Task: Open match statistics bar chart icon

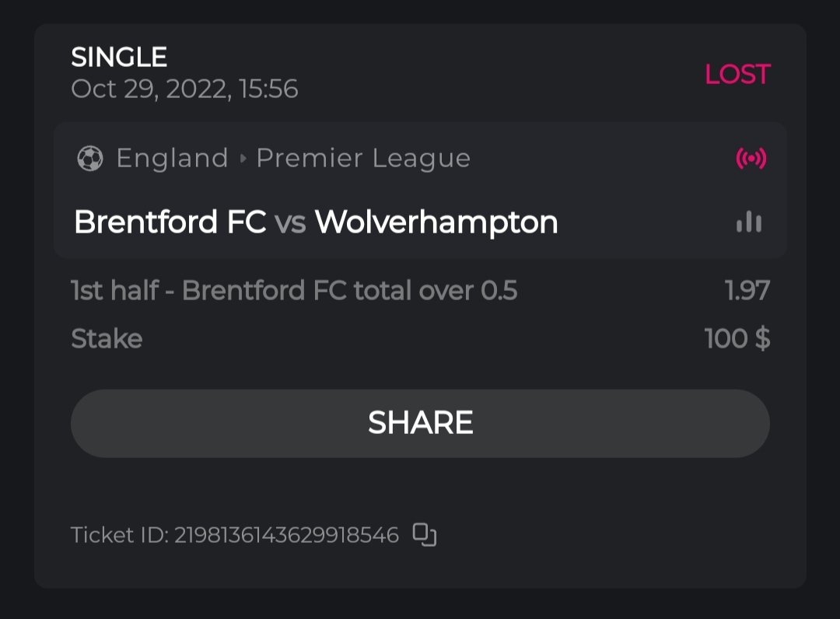Action: tap(749, 222)
